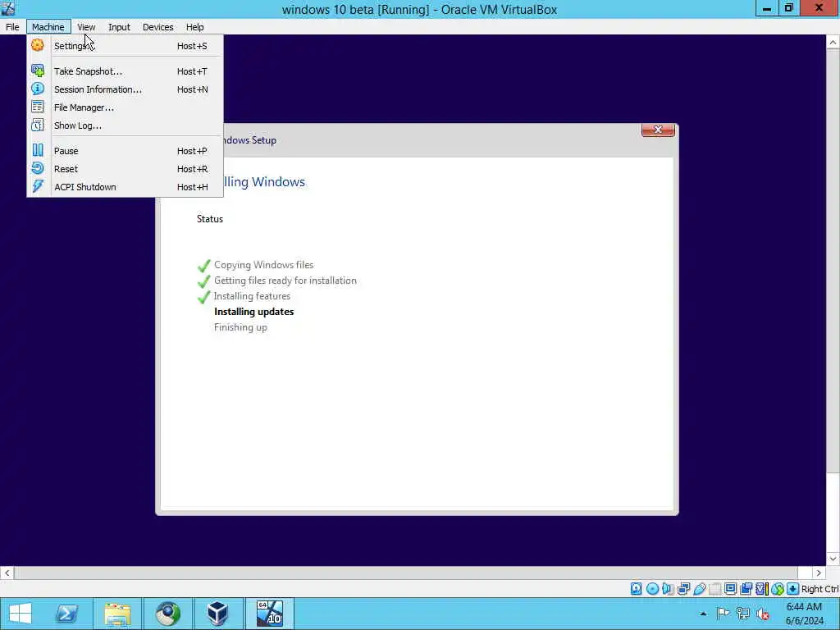Click the 'Finishing up' status text
The height and width of the screenshot is (630, 840).
pos(240,326)
